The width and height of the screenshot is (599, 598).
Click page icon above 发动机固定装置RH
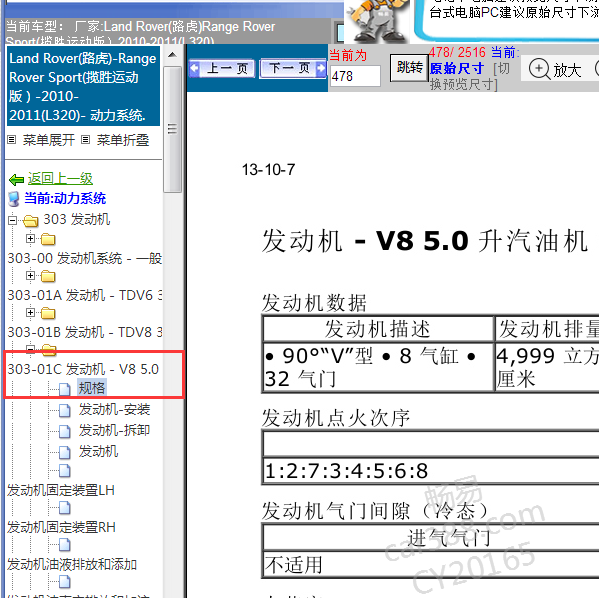click(x=65, y=508)
